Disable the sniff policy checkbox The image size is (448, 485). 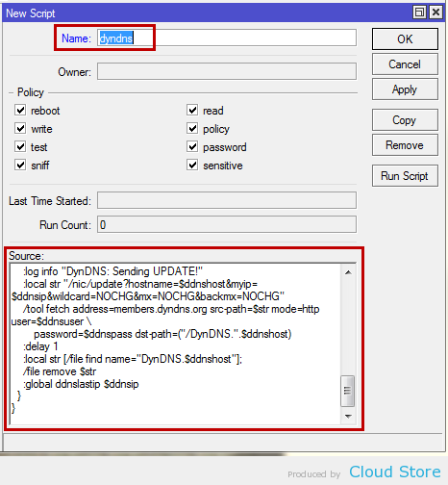pos(20,165)
